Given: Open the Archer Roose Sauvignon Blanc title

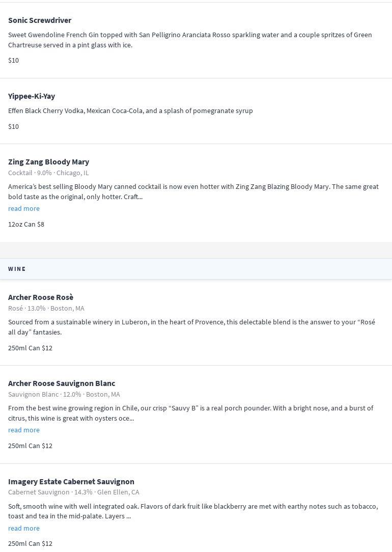Looking at the screenshot, I should coord(62,383).
